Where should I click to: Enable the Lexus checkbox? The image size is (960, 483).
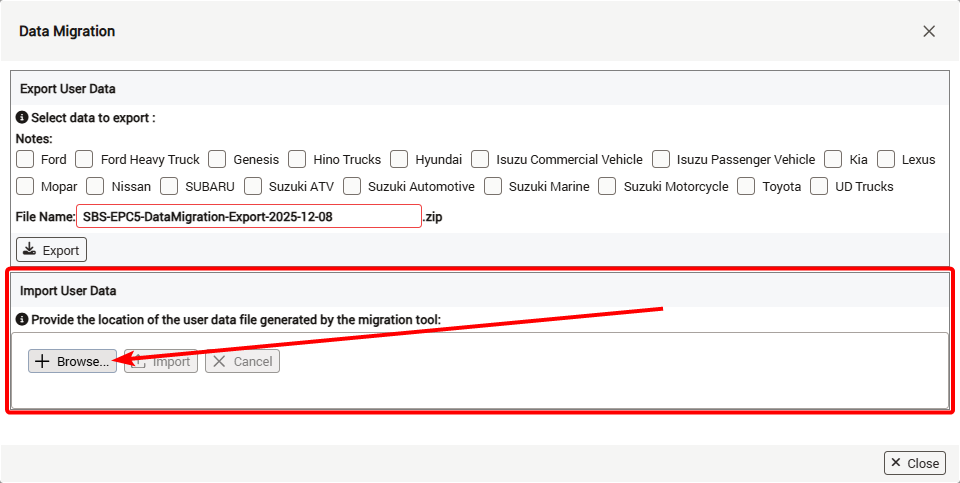[886, 159]
